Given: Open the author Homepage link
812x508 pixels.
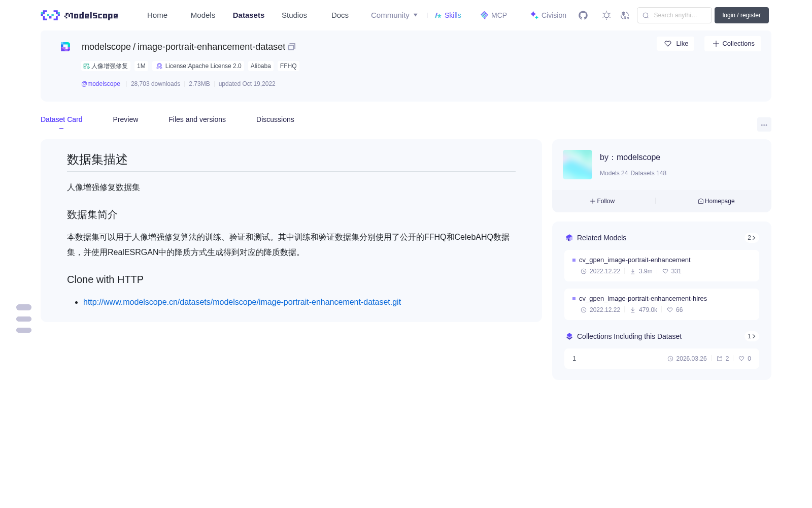Looking at the screenshot, I should 716,201.
